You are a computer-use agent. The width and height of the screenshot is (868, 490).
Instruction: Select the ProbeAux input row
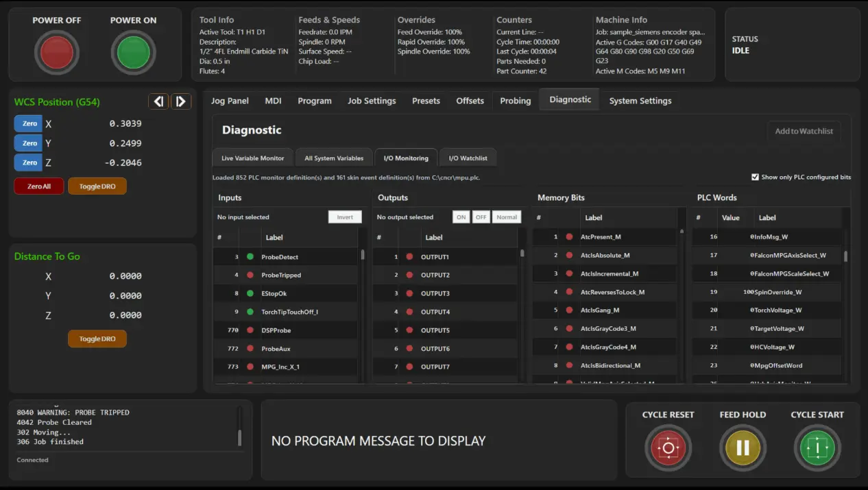point(285,349)
